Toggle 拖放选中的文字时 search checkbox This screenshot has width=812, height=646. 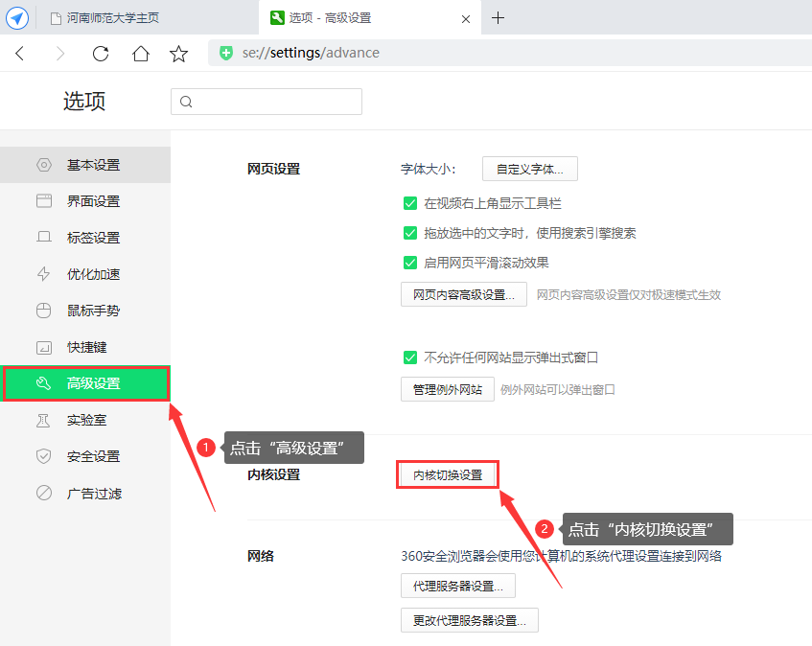[410, 233]
